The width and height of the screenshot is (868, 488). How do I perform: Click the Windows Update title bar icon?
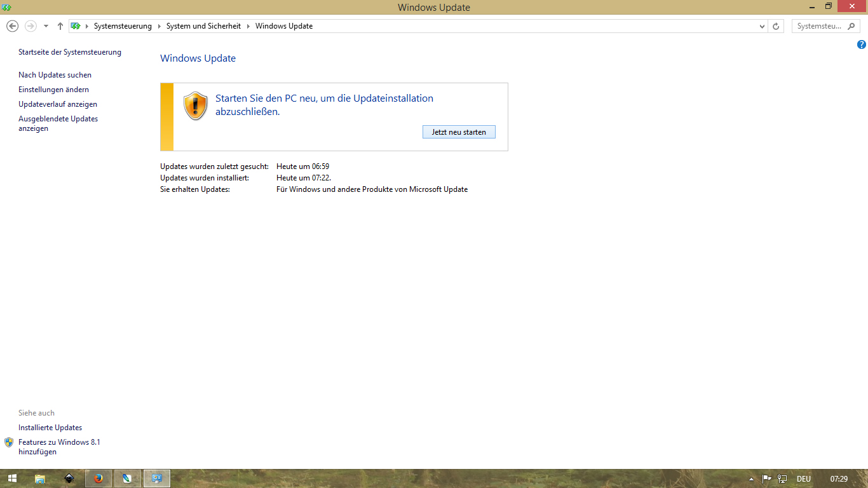coord(6,7)
